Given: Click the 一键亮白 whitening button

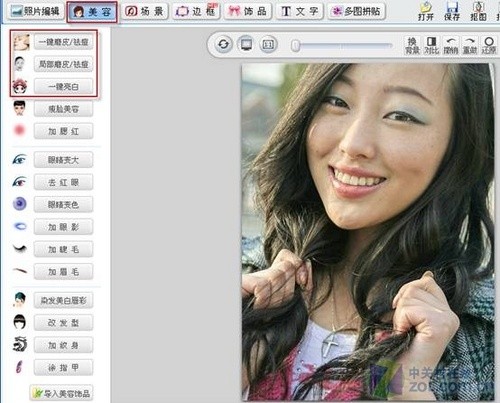Looking at the screenshot, I should click(63, 87).
